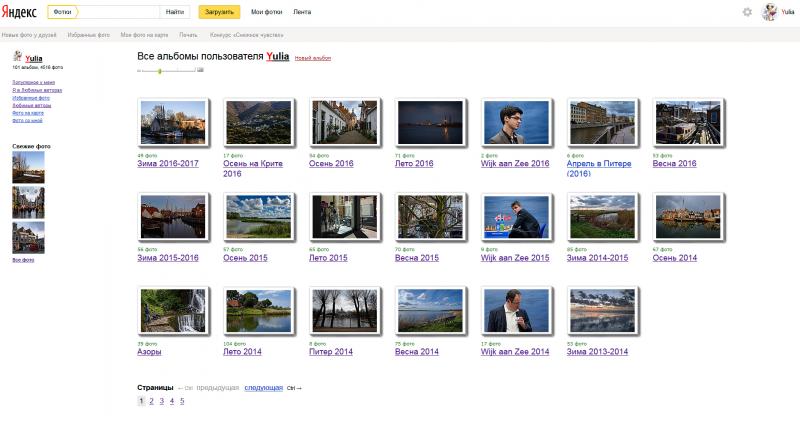
Task: Open Мои фотки in top menu
Action: tap(266, 12)
